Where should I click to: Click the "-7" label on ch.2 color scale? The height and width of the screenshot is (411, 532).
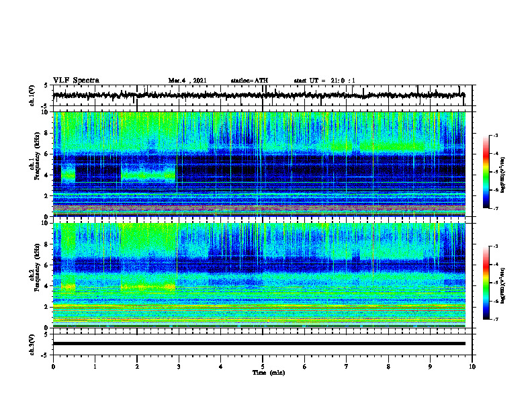pyautogui.click(x=495, y=320)
